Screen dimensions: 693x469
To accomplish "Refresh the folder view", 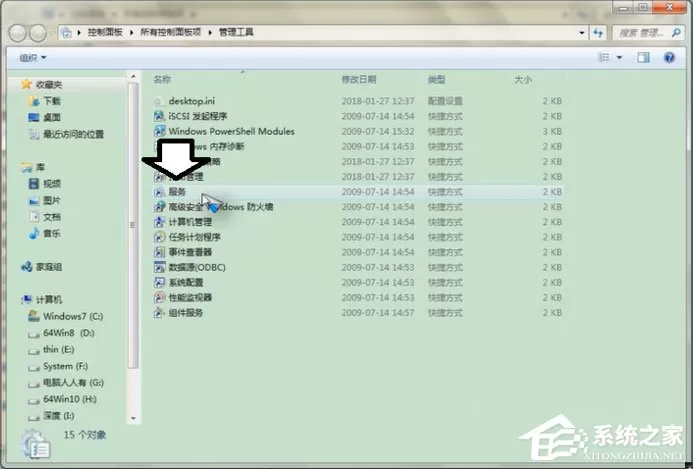I will click(598, 33).
